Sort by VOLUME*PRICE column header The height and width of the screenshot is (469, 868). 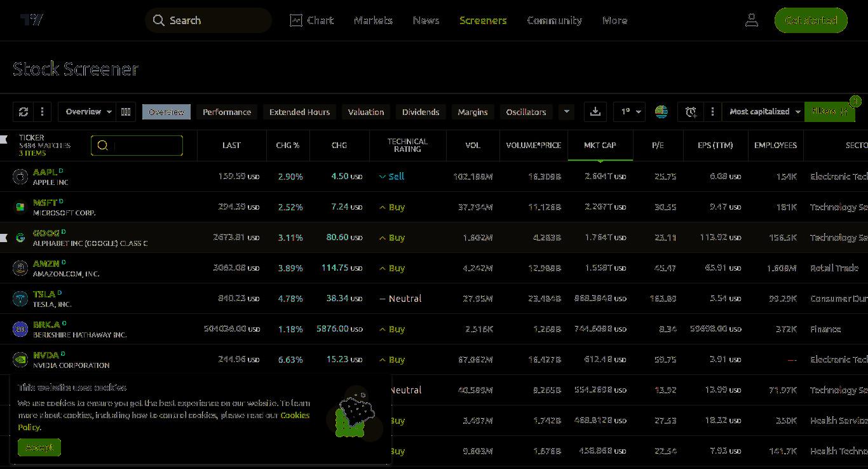(x=533, y=146)
